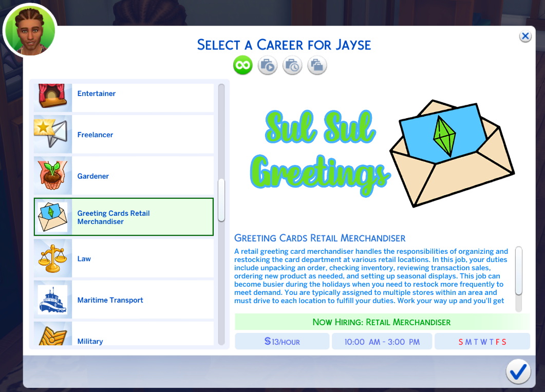Click the Entertainer stage curtain icon
Screen dimensions: 545x392
[52, 97]
